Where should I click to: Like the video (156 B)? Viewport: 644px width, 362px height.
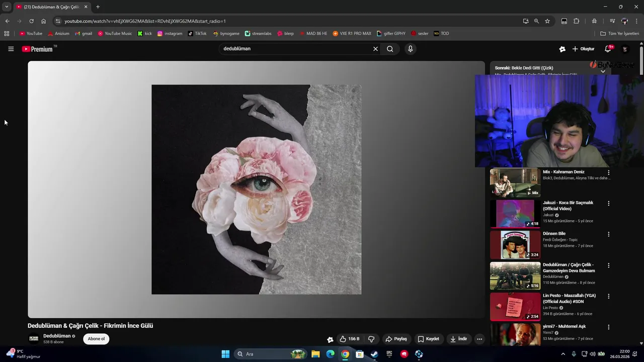350,339
